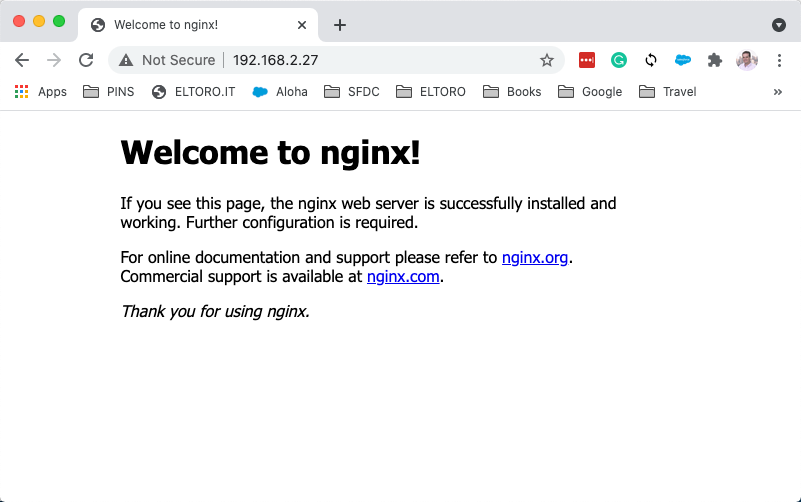Click the Not Secure label

178,60
